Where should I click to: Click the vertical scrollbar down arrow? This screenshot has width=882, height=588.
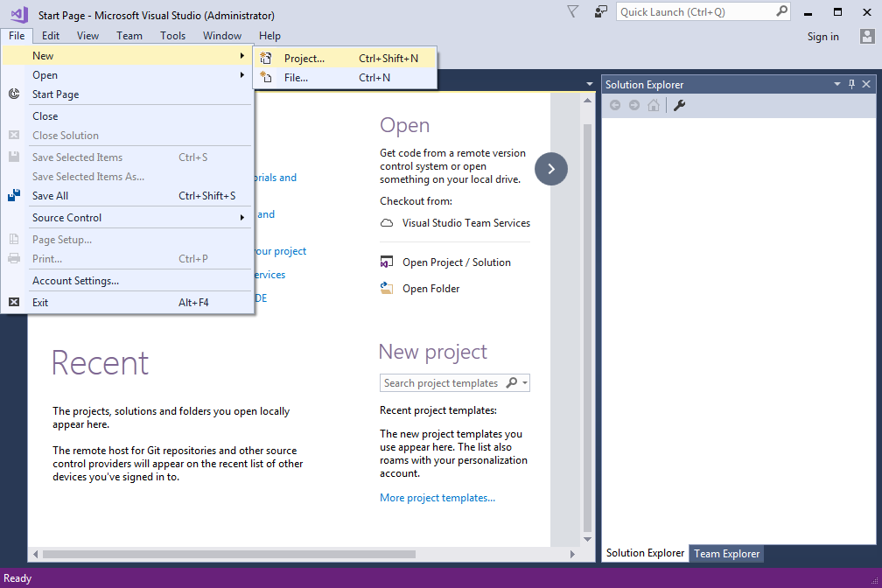tap(587, 539)
